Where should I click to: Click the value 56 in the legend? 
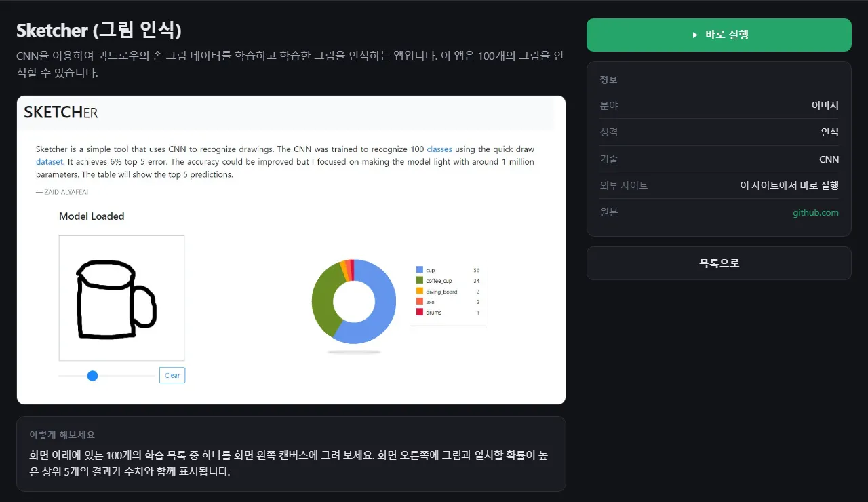(x=477, y=270)
